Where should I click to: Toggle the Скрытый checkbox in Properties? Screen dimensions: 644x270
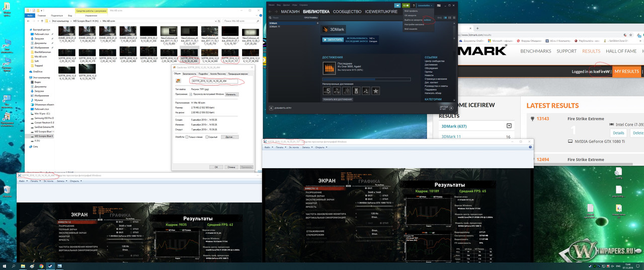(207, 137)
